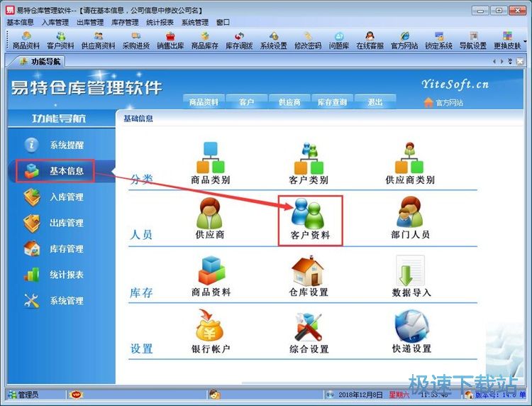Click 退出 banner tab
This screenshot has width=532, height=406.
click(x=375, y=101)
